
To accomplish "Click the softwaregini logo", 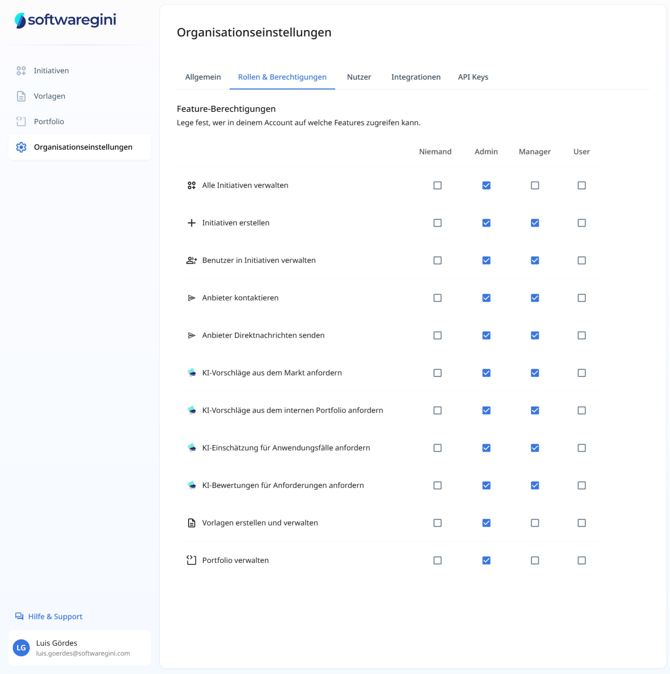I will (66, 20).
